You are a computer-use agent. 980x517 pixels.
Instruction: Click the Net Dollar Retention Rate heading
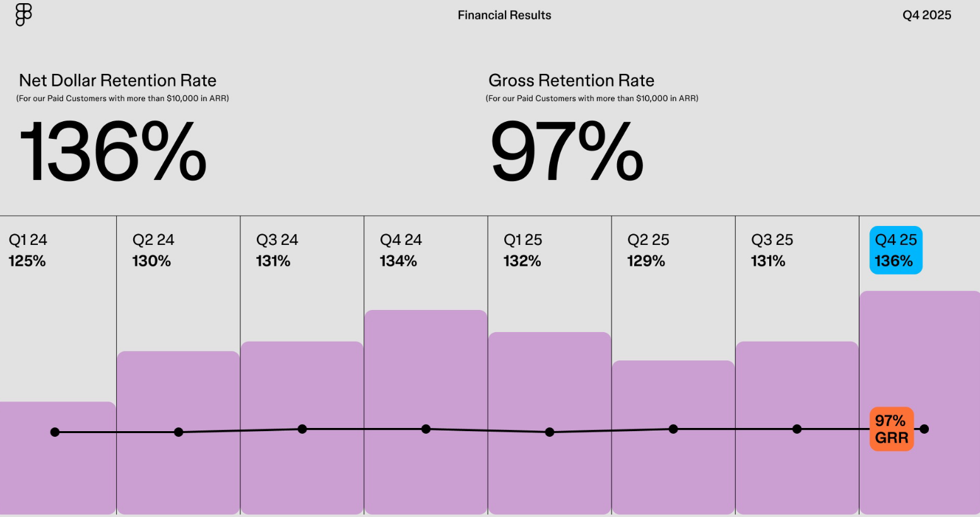click(118, 81)
